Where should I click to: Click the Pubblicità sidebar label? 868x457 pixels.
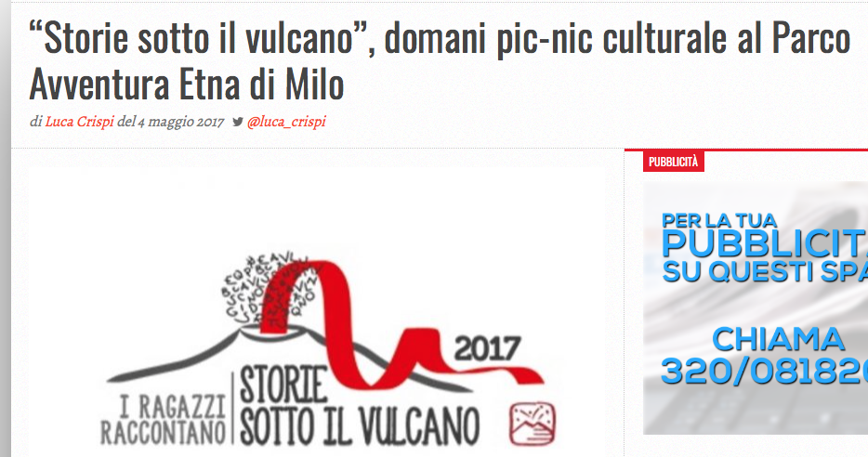(x=673, y=163)
